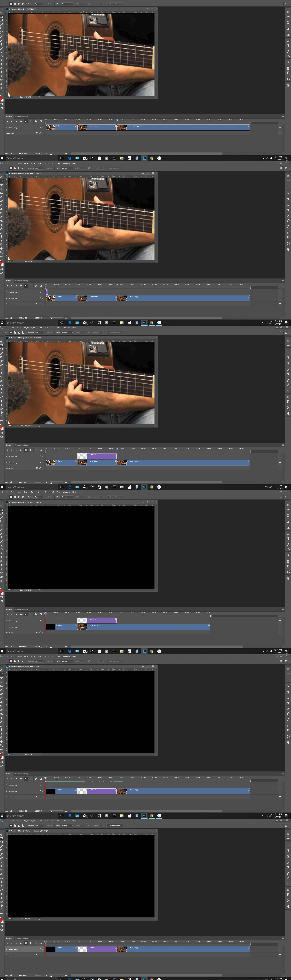This screenshot has height=980, width=291.
Task: Select the Hand tool in the 10:10 AM capture
Action: pos(2,248)
